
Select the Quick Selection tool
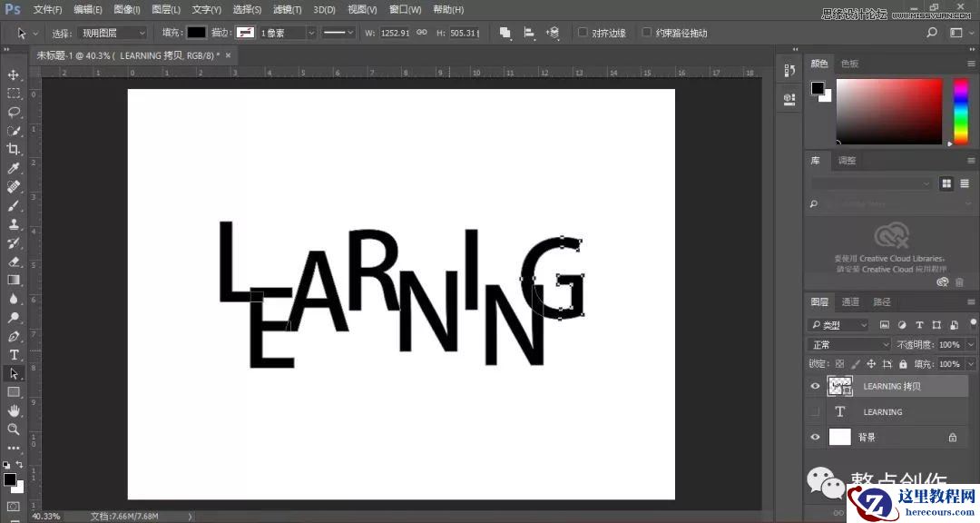pyautogui.click(x=13, y=131)
